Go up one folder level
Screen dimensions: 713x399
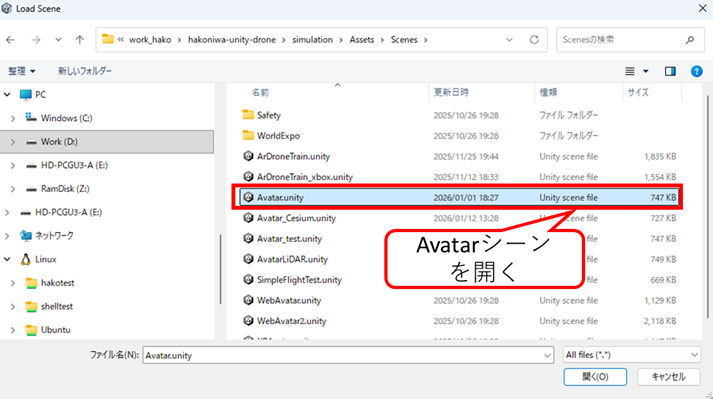point(80,40)
